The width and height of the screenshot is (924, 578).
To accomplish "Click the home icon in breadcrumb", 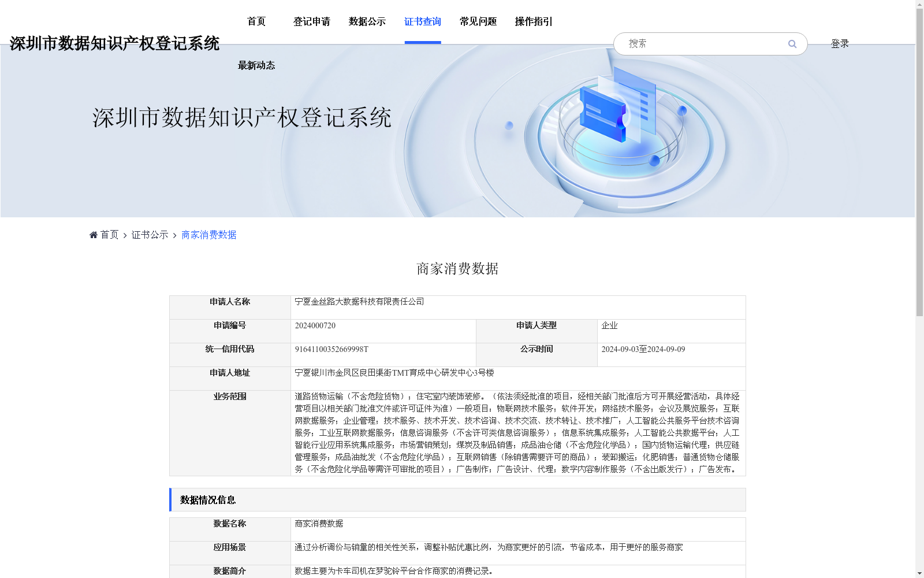I will pyautogui.click(x=94, y=235).
